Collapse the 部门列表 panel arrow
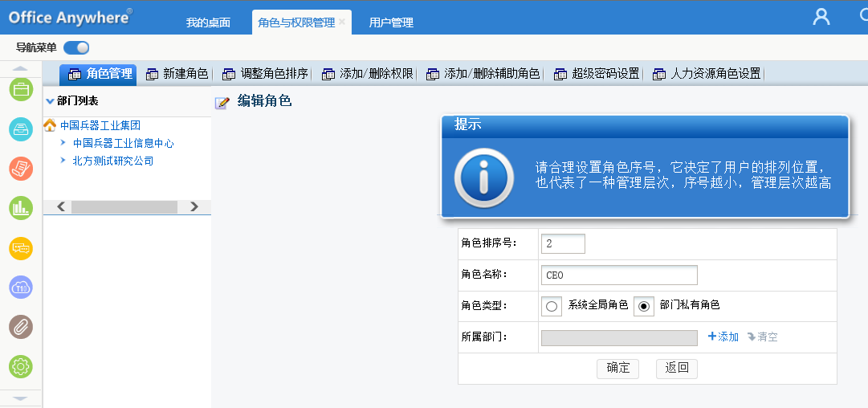The width and height of the screenshot is (868, 408). pos(50,101)
